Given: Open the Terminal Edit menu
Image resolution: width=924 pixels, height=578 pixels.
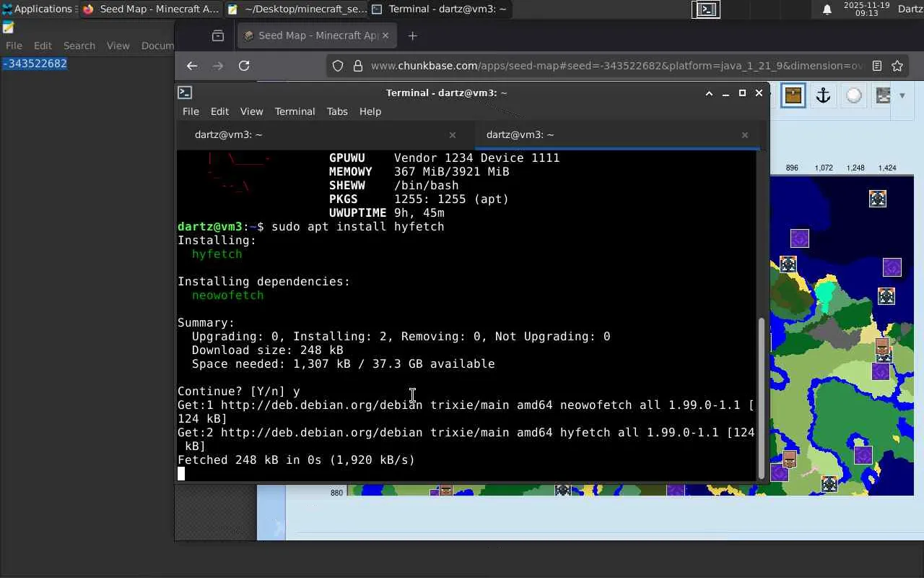Looking at the screenshot, I should 219,111.
